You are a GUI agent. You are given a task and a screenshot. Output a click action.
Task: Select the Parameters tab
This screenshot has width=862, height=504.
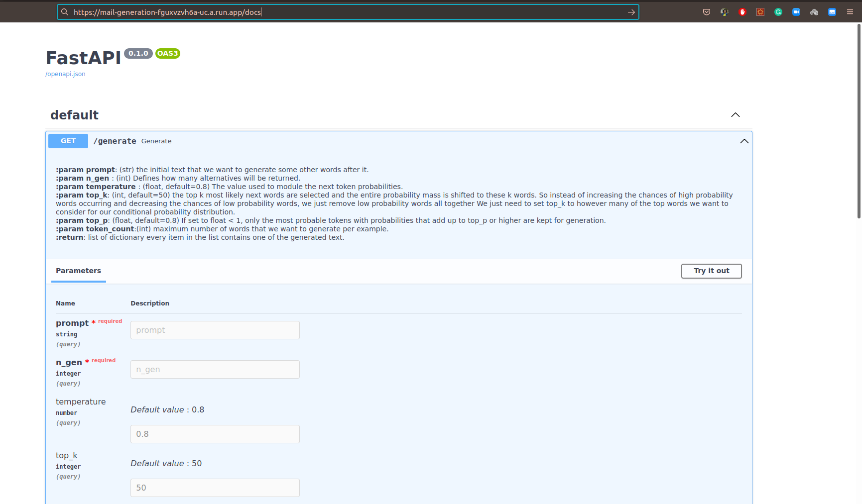(78, 271)
